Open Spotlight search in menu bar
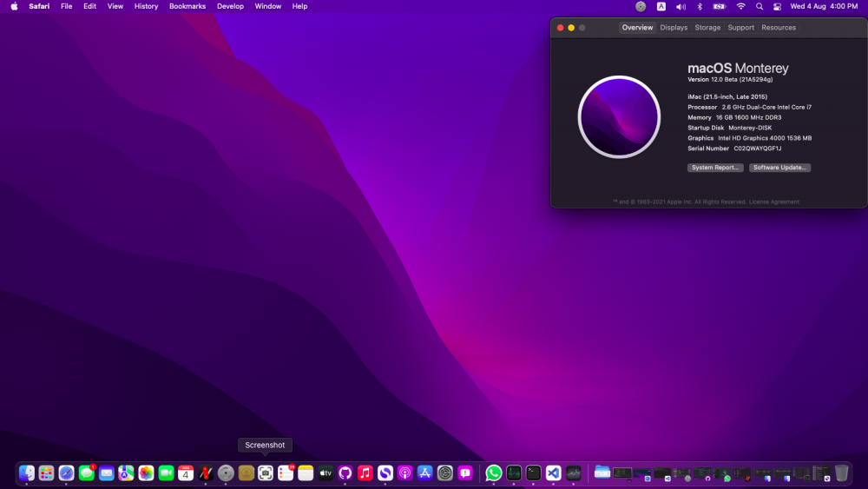 pyautogui.click(x=759, y=7)
